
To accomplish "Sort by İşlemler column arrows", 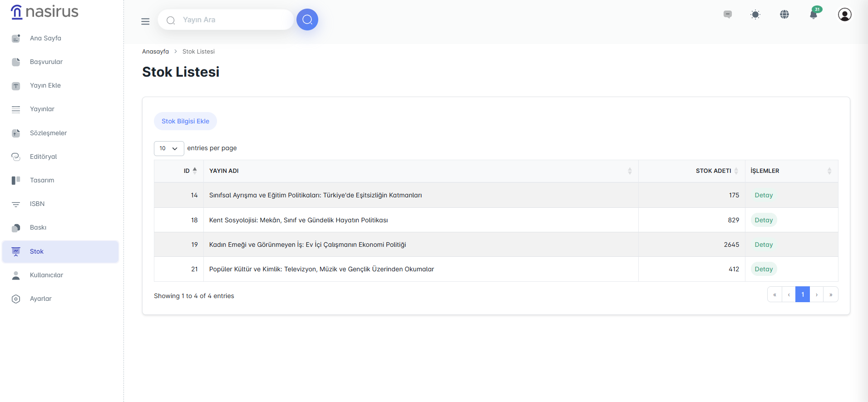I will 829,171.
